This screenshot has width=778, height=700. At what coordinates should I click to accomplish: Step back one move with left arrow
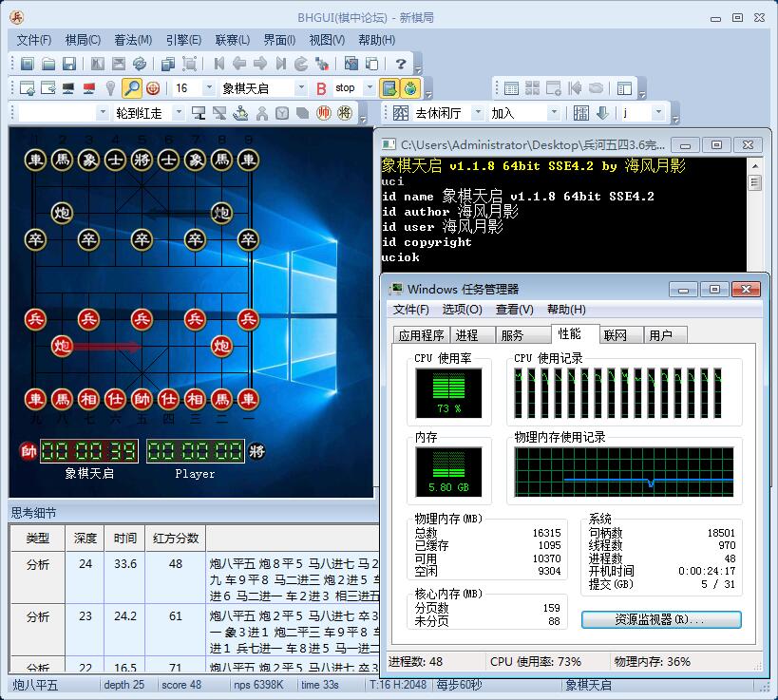point(239,64)
